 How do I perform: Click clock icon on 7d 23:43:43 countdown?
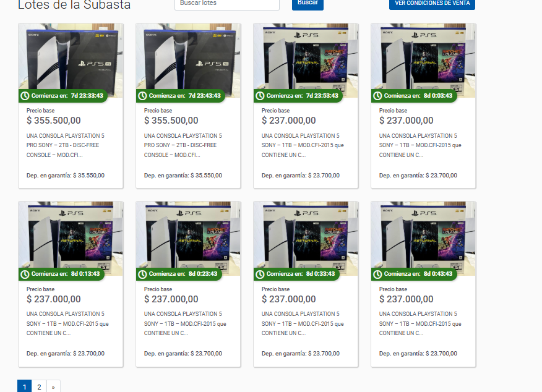[142, 96]
